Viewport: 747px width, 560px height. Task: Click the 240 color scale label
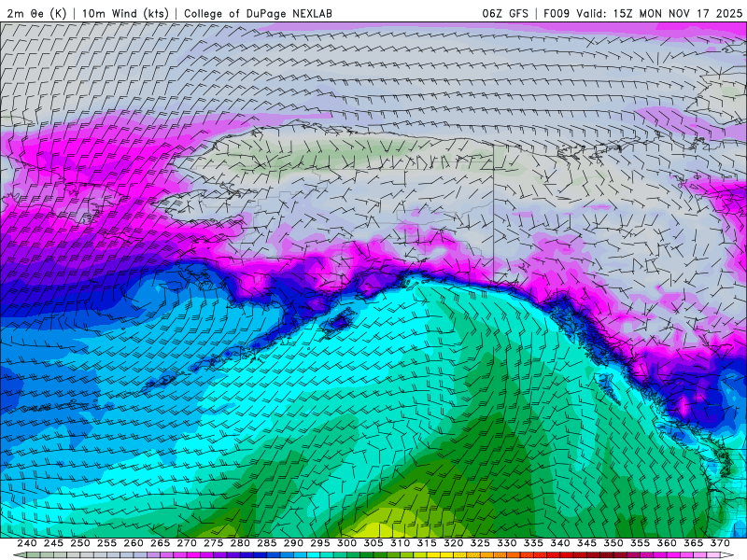point(27,543)
